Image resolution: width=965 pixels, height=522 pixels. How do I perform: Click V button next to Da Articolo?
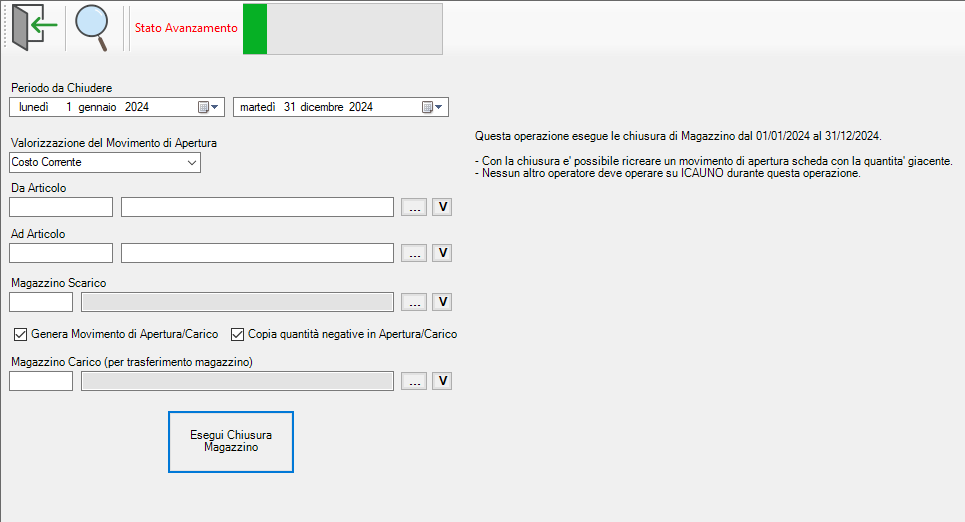tap(441, 207)
